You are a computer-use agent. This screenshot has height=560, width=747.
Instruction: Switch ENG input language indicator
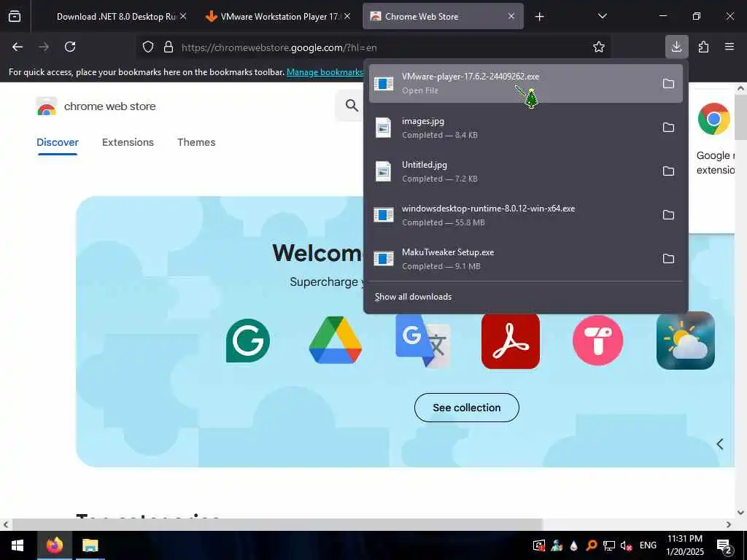648,545
